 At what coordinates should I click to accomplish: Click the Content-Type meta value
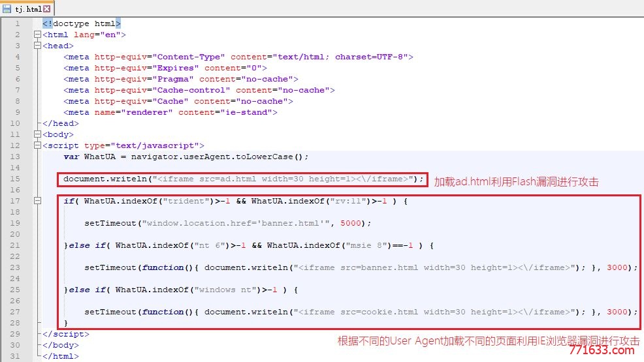tap(189, 57)
